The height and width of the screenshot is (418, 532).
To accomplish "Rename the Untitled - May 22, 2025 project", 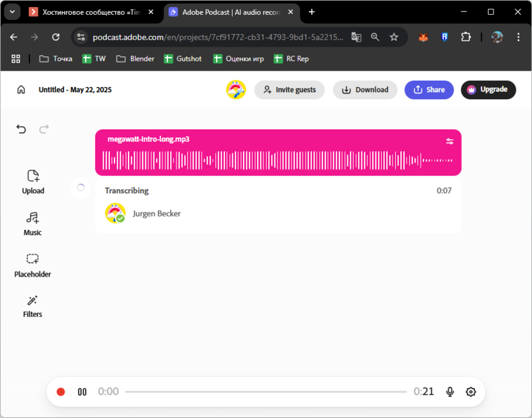I will 75,90.
